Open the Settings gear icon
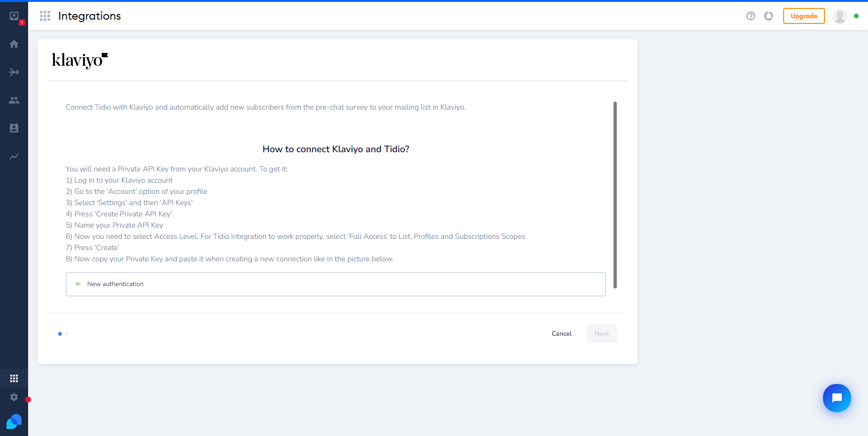Screen dimensions: 868x436 pyautogui.click(x=14, y=397)
